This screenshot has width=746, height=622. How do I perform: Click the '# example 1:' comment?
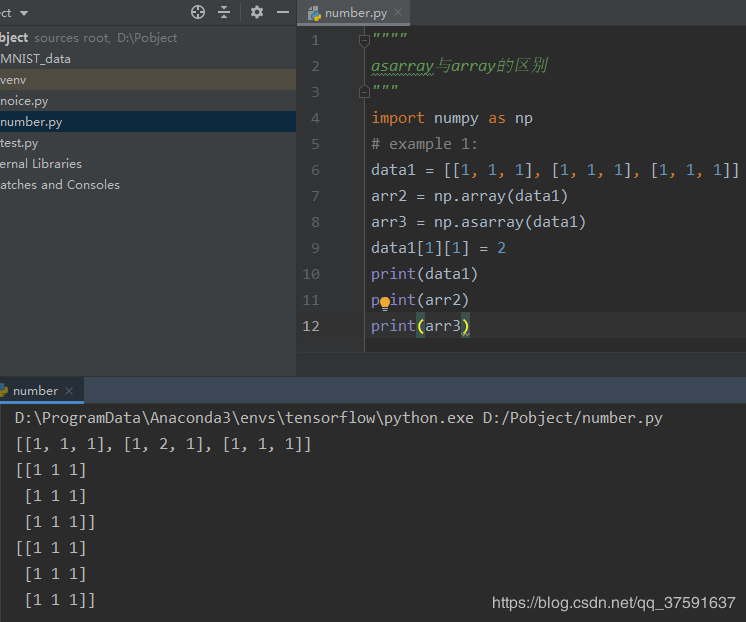[x=424, y=144]
